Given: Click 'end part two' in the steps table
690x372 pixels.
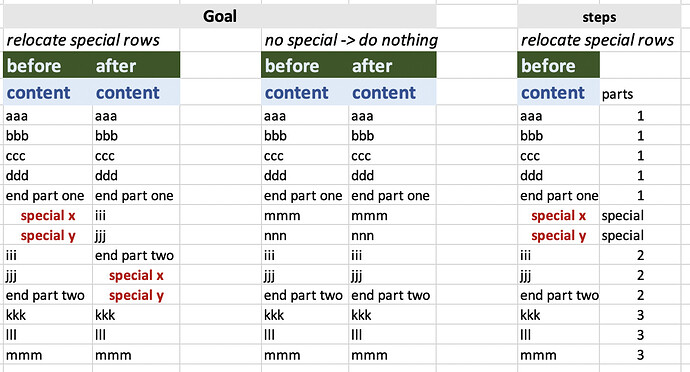Looking at the screenshot, I should pos(558,295).
